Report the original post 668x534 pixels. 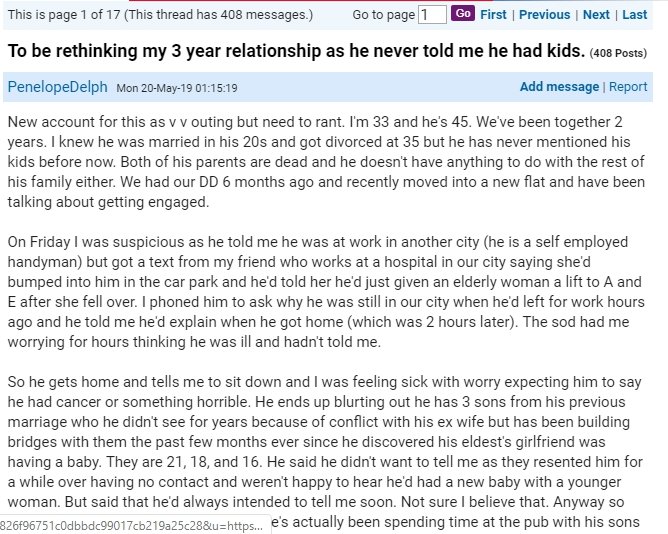(x=628, y=87)
